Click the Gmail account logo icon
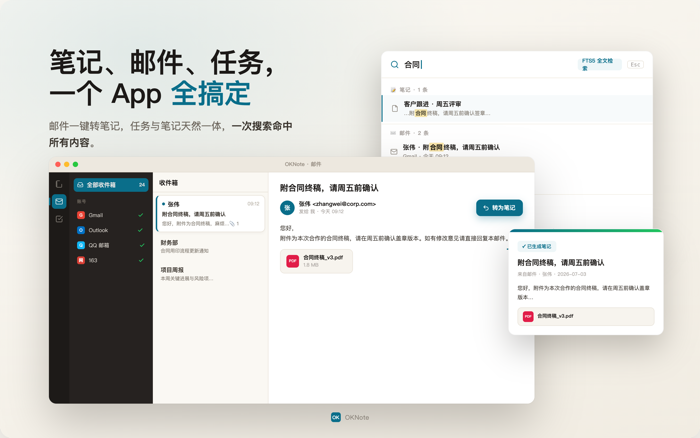 tap(81, 215)
